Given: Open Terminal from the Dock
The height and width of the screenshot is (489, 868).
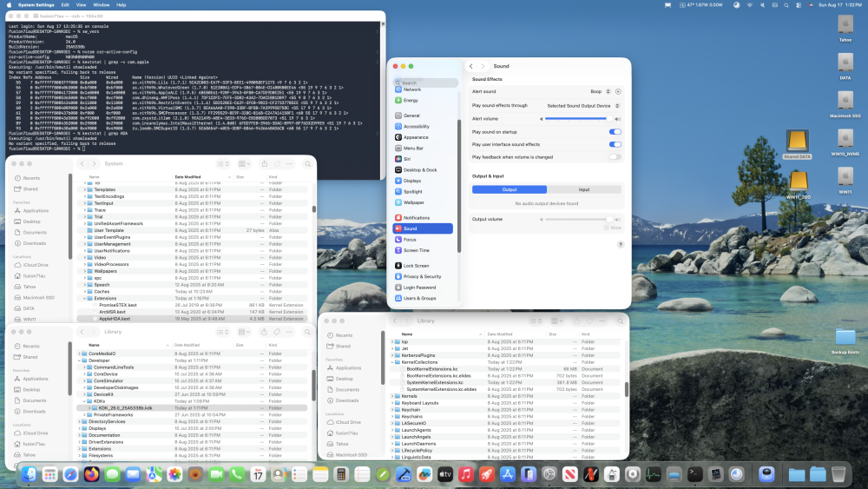Looking at the screenshot, I should click(694, 474).
